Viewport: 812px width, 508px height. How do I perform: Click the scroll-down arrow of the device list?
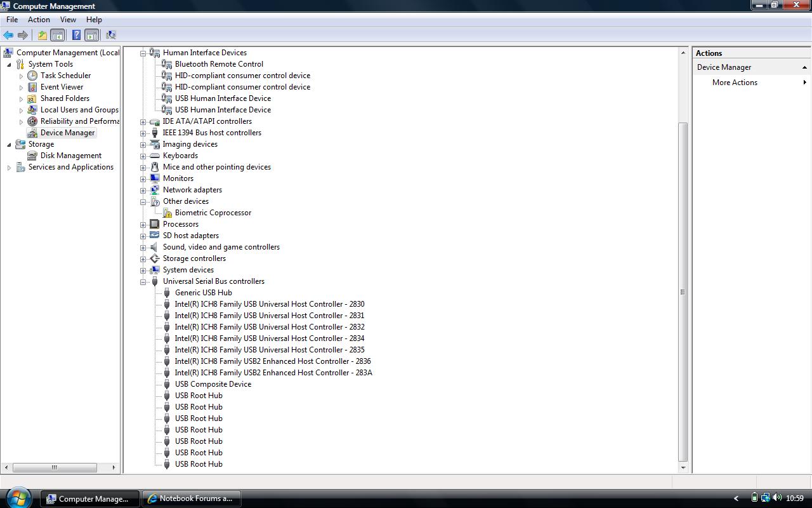[x=683, y=468]
